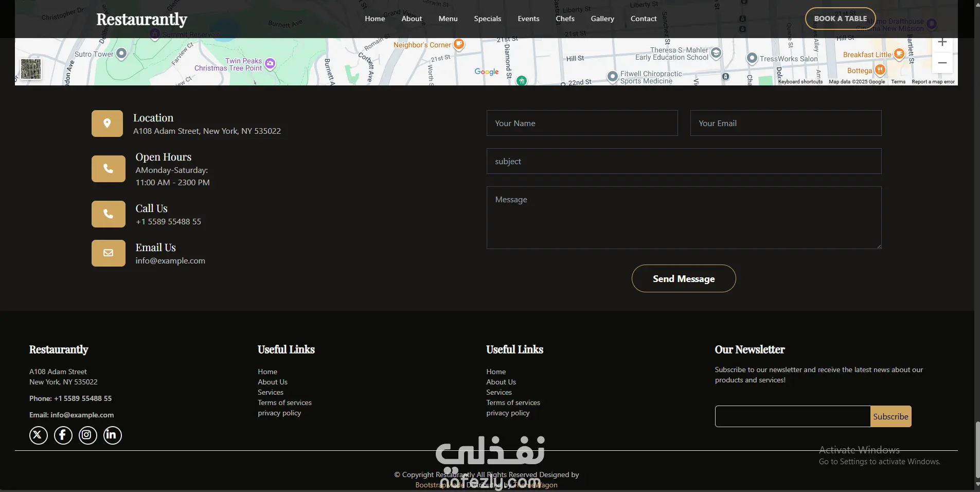
Task: Click the Twin Peaks Christmas Tree Point marker
Action: pos(270,64)
